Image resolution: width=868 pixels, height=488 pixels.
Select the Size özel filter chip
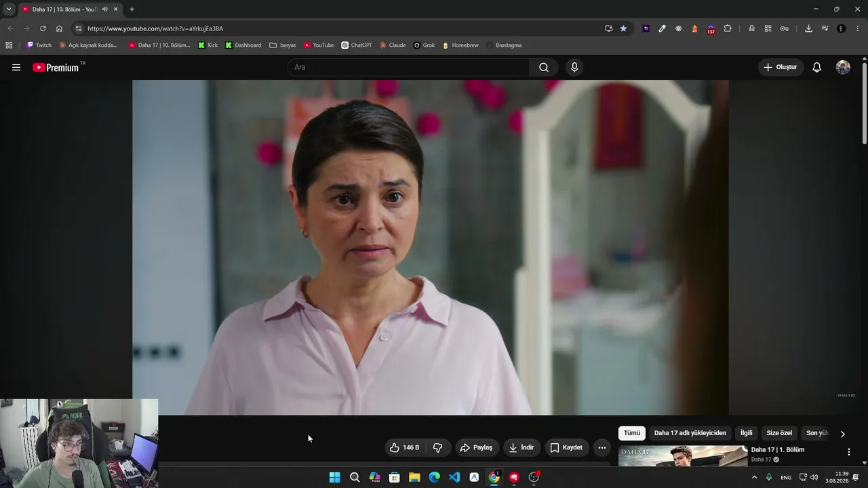779,433
